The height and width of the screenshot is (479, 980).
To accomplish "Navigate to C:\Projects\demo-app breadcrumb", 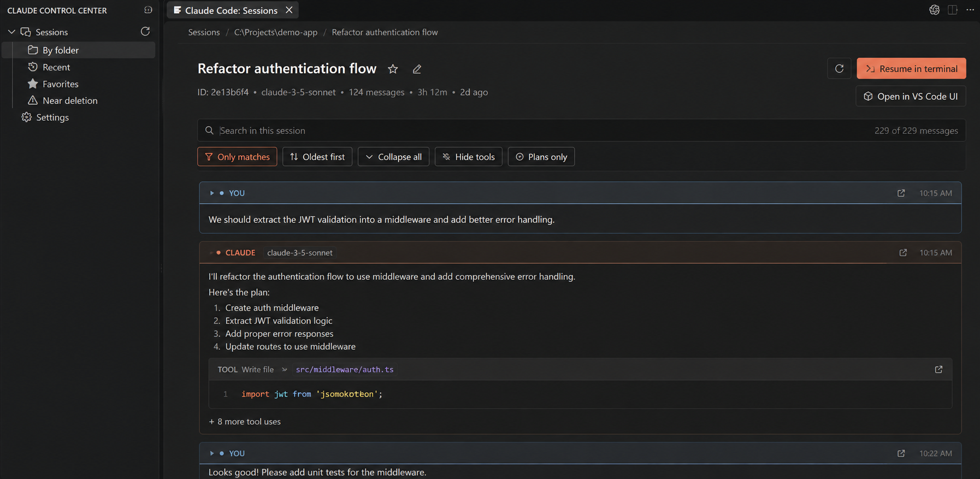I will 276,32.
